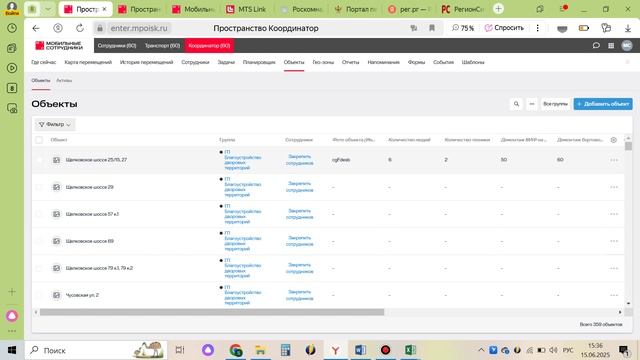The width and height of the screenshot is (640, 360).
Task: Toggle the select-all checkbox in table header
Action: pos(39,140)
